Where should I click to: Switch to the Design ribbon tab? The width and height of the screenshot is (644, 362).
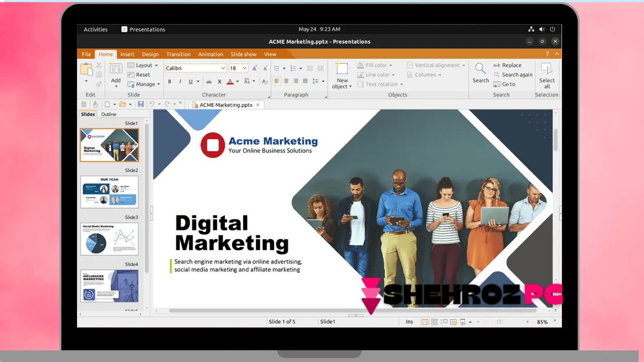[150, 54]
